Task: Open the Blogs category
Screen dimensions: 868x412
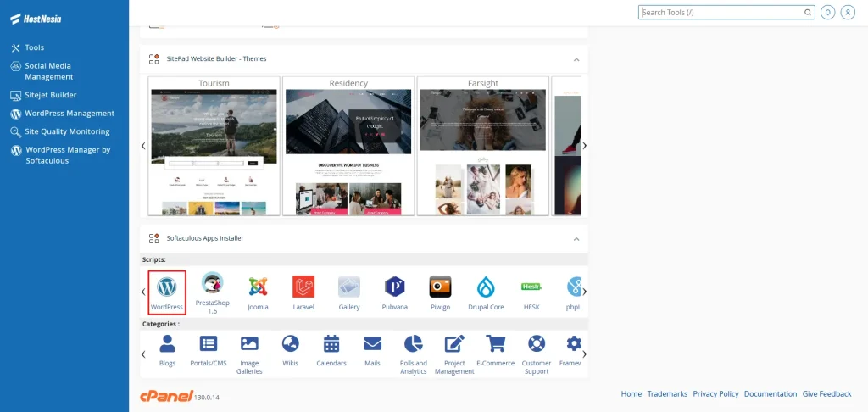Action: tap(167, 350)
